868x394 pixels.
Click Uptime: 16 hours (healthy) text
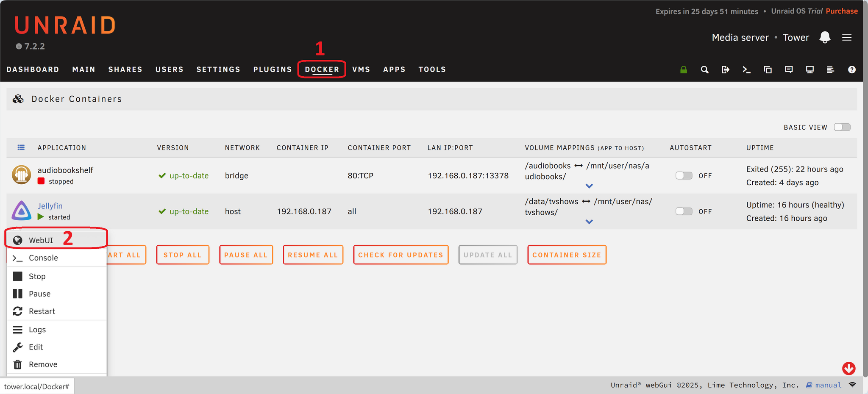[795, 205]
